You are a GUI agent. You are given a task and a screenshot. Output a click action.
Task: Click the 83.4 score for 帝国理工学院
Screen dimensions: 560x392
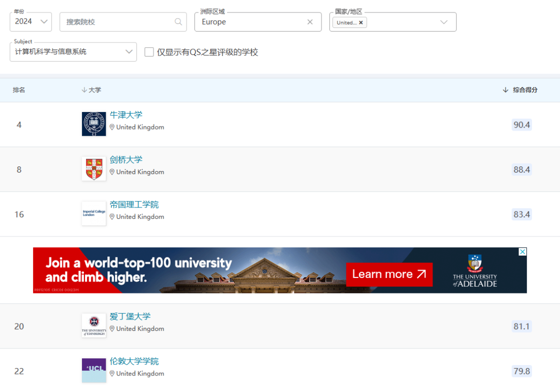coord(522,215)
